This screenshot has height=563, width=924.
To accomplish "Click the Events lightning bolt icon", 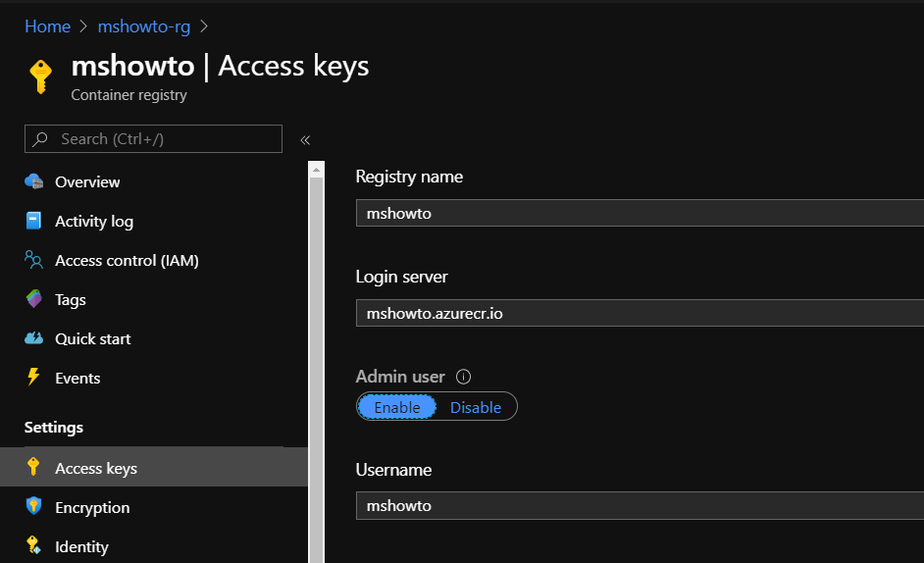I will (33, 378).
